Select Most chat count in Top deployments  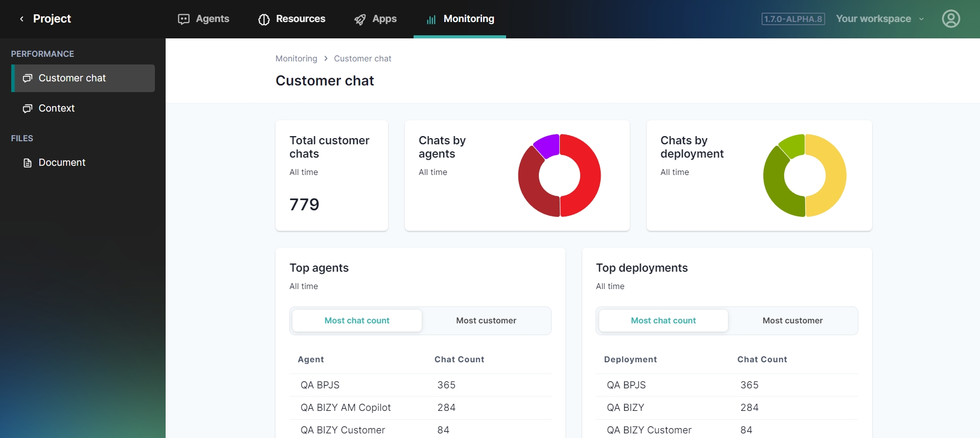(x=663, y=321)
